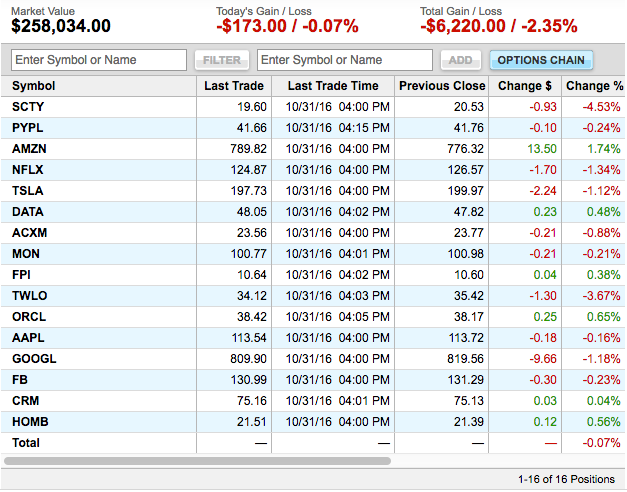Open the SCTY position
The width and height of the screenshot is (627, 492).
click(x=28, y=107)
